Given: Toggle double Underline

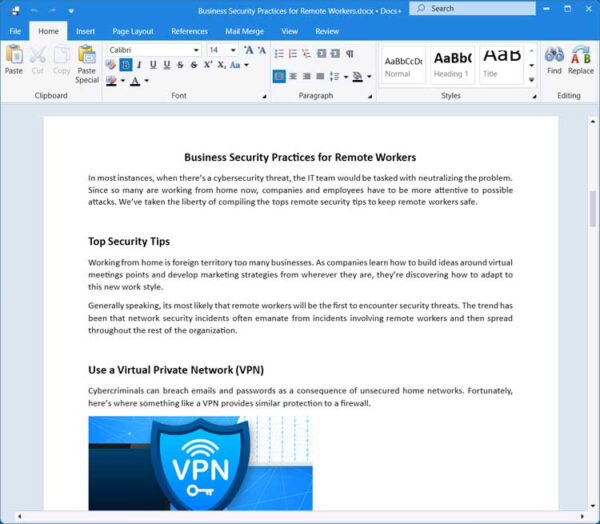Looking at the screenshot, I should [167, 65].
